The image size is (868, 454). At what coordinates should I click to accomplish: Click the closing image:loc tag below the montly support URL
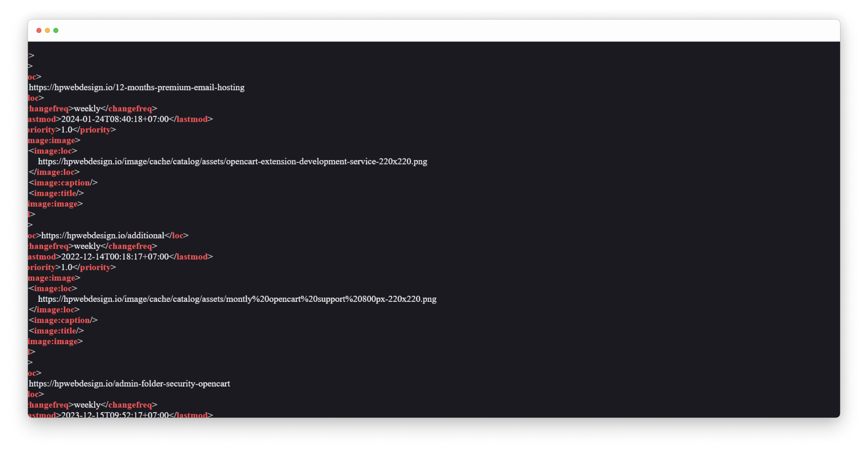pyautogui.click(x=54, y=309)
